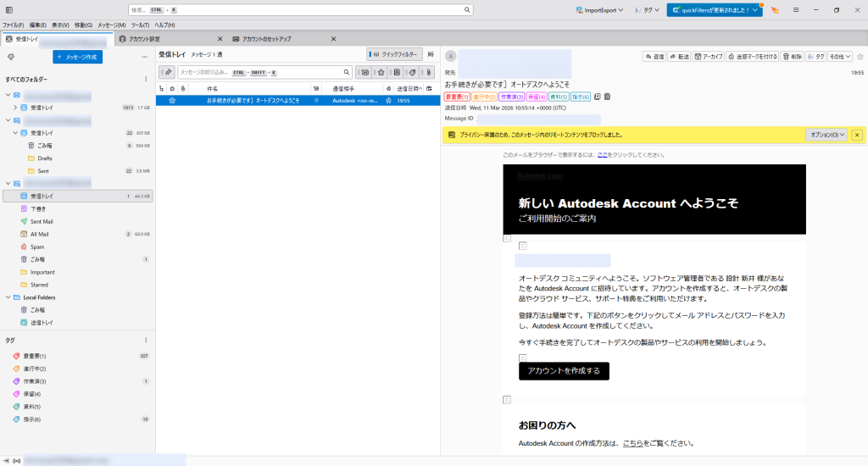Collapse the Local Folders tree section
This screenshot has height=466, width=868.
point(7,297)
